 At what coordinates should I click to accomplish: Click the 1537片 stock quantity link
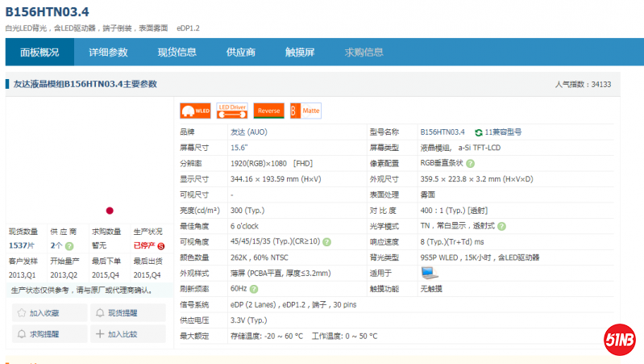[x=22, y=245]
